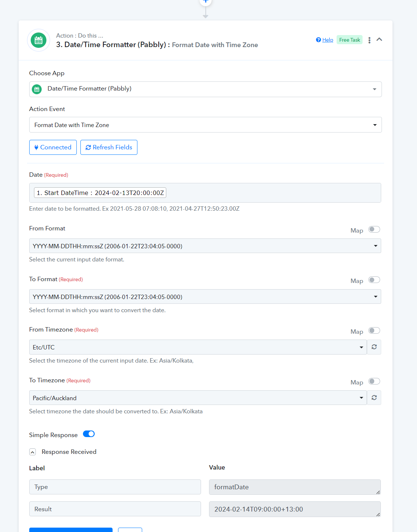
Task: Open the three-dot step options menu
Action: 369,40
